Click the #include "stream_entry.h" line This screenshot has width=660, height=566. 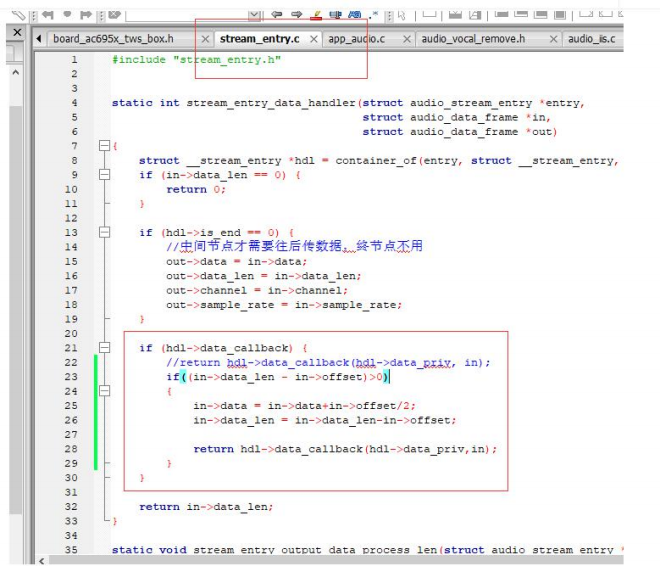pyautogui.click(x=196, y=60)
